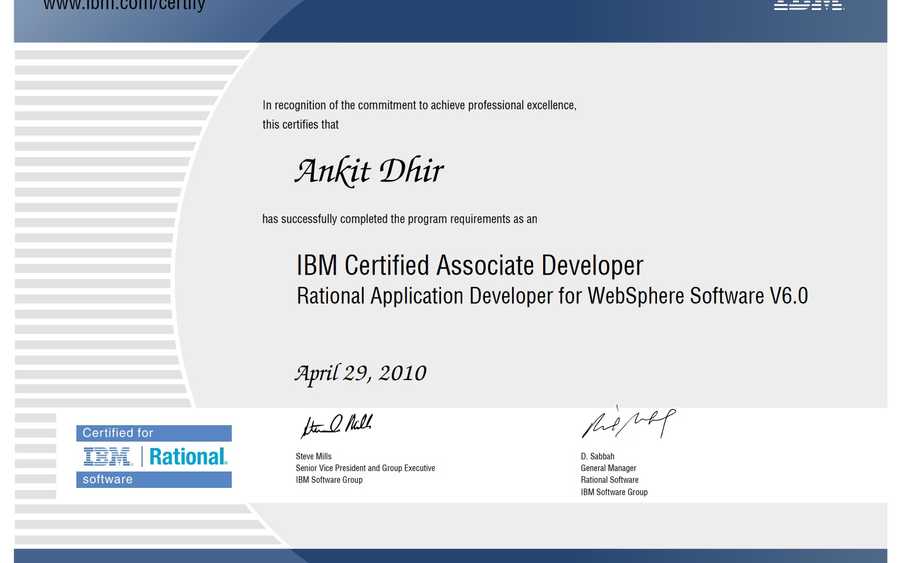
Task: Click the 'In recognition of the commitment' line
Action: tap(419, 106)
